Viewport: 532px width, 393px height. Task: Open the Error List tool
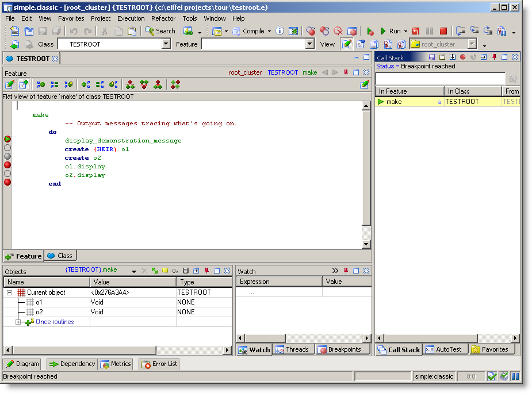click(x=159, y=364)
